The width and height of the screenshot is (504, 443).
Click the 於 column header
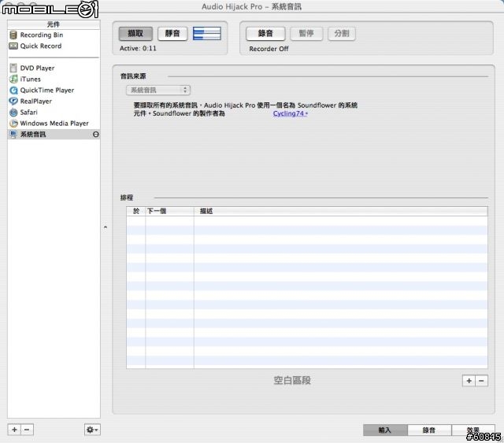click(136, 211)
